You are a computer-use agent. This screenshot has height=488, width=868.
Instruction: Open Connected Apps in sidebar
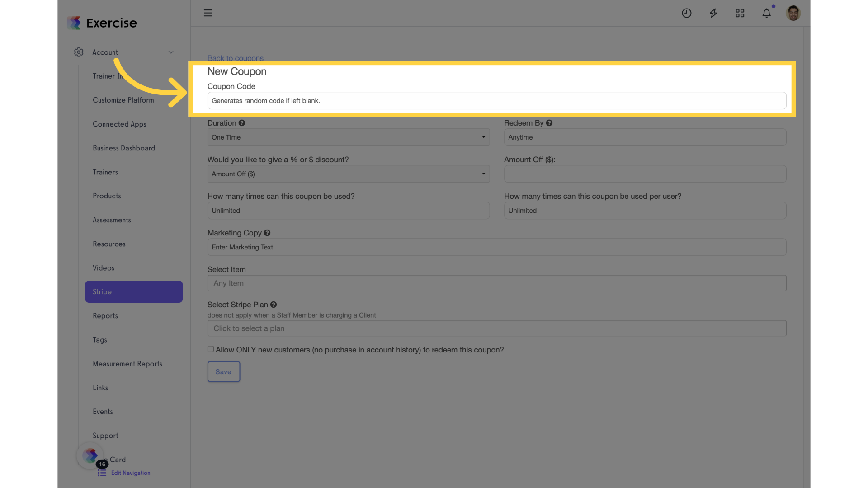tap(119, 124)
